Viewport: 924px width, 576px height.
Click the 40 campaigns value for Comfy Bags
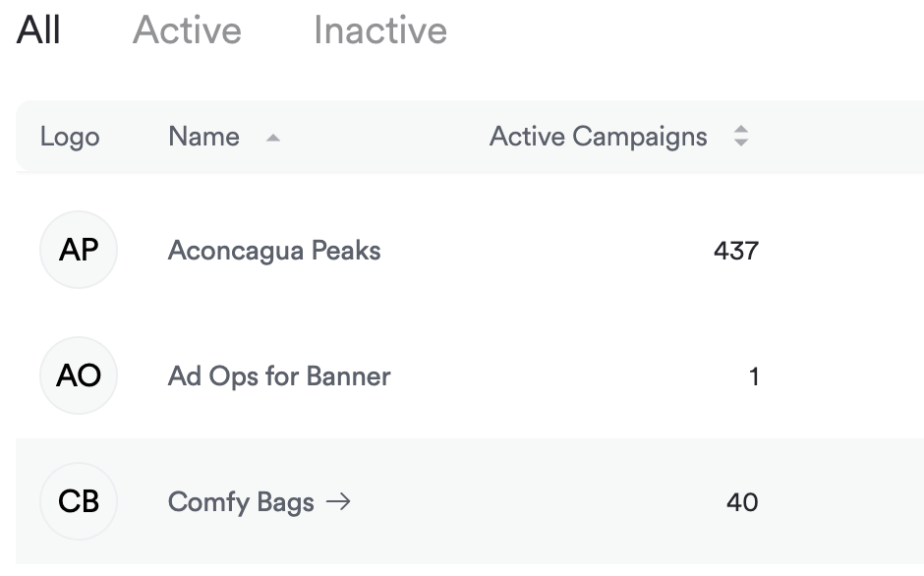[742, 502]
